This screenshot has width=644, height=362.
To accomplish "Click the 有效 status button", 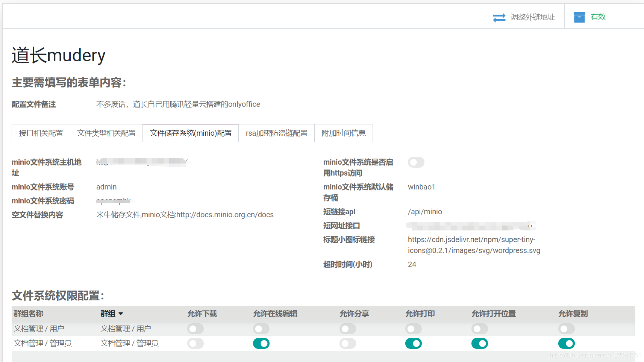I will click(598, 17).
